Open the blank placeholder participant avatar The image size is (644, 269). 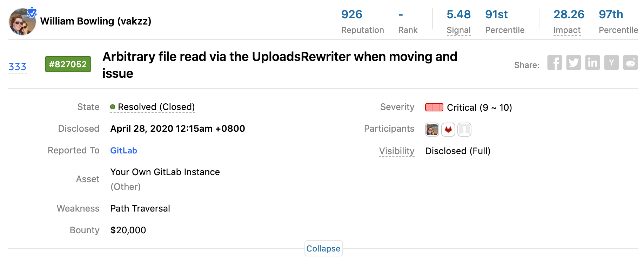coord(464,130)
